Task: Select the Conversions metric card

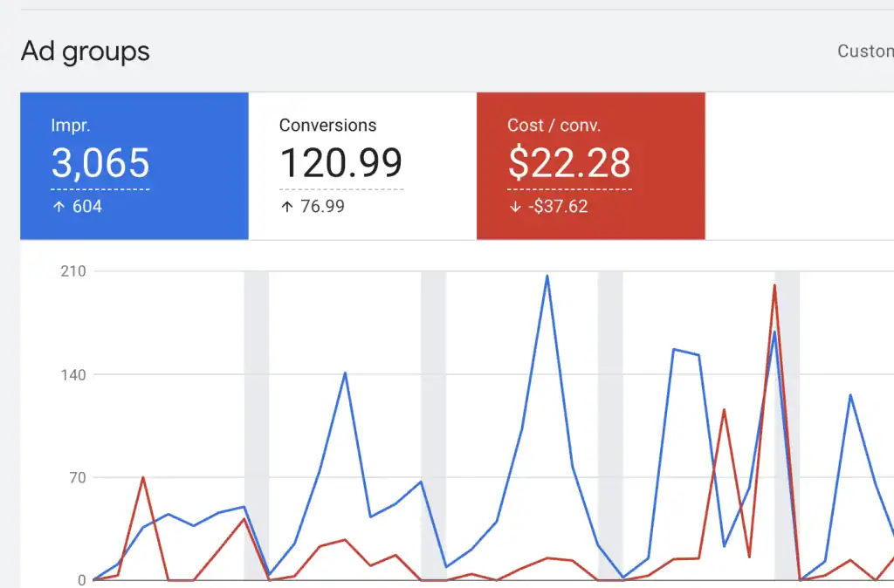Action: (x=362, y=166)
